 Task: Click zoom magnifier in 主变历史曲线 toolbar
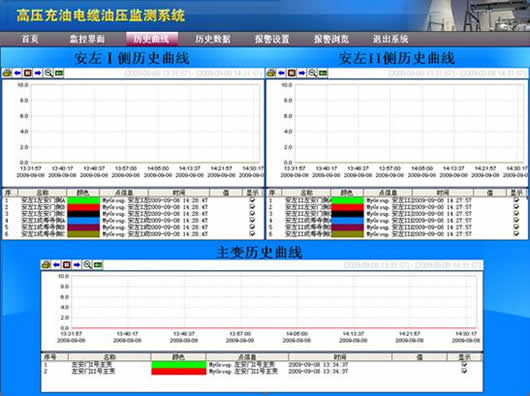coord(87,265)
